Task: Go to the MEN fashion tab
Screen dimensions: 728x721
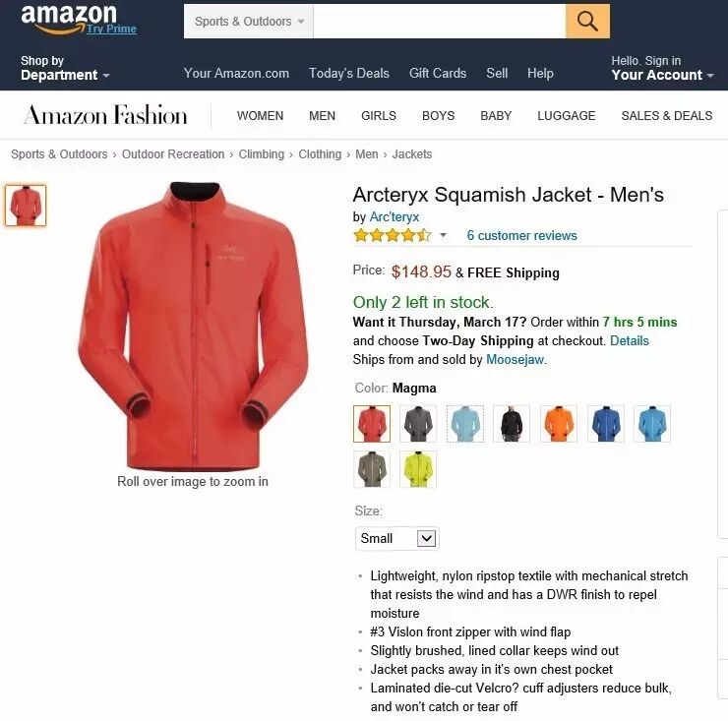Action: [x=322, y=116]
